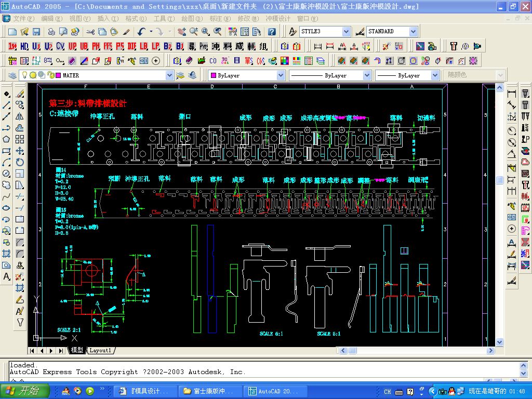Select the Spline curve tool
This screenshot has height=399, width=532.
[6, 197]
